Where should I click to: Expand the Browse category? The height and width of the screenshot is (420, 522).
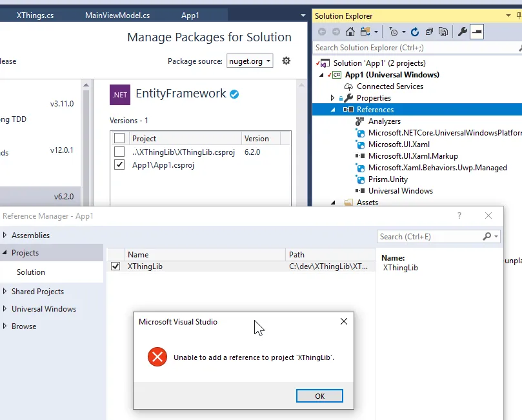click(5, 326)
